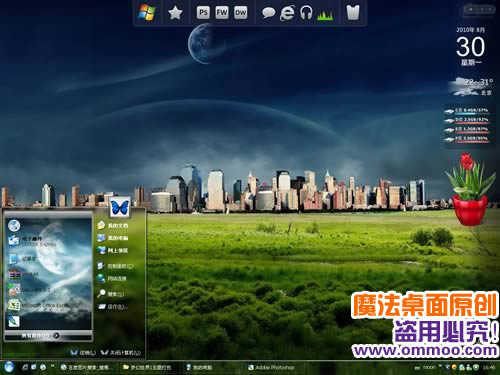
Task: Switch to Adobe Photoshop taskbar button
Action: pyautogui.click(x=272, y=367)
